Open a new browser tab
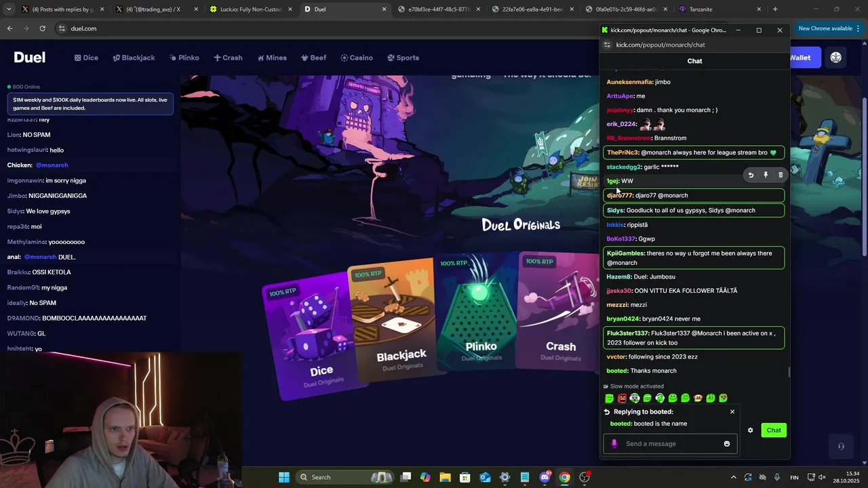 (775, 9)
